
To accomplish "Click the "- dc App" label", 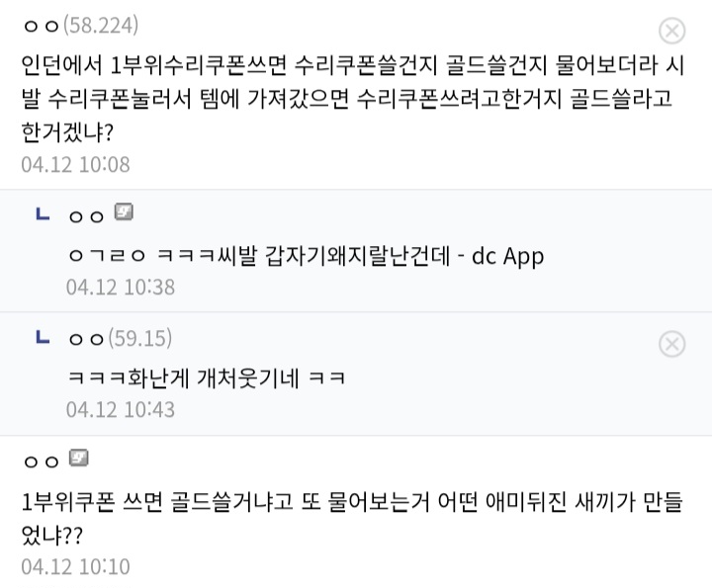I will [x=501, y=256].
